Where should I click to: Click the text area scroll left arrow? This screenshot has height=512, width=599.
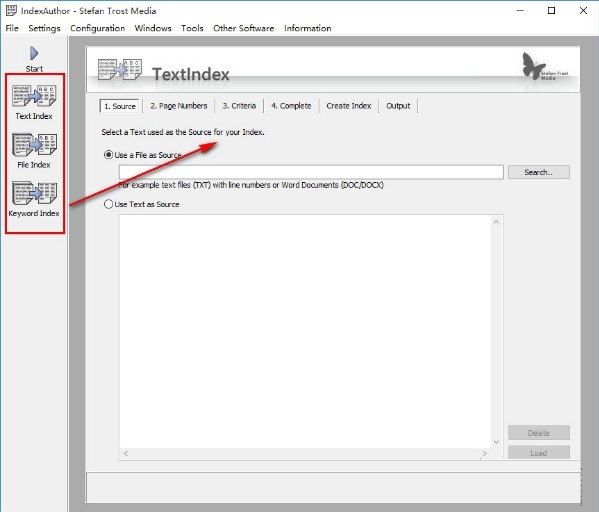click(126, 454)
